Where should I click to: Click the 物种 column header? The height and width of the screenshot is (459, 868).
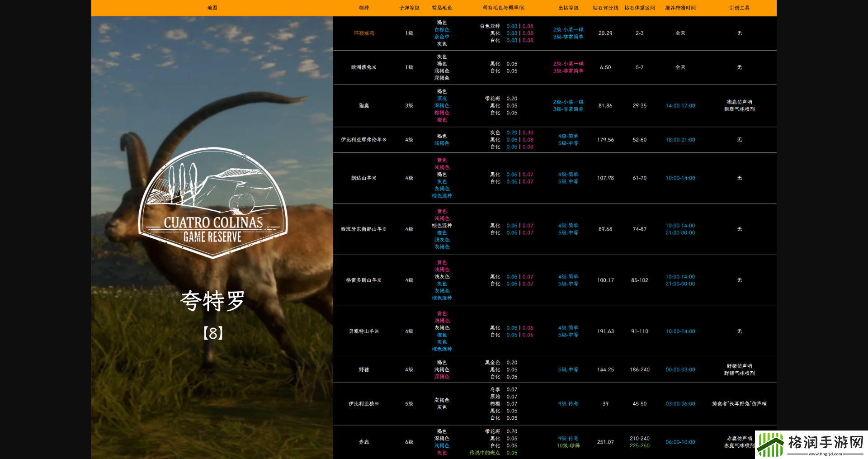coord(364,8)
